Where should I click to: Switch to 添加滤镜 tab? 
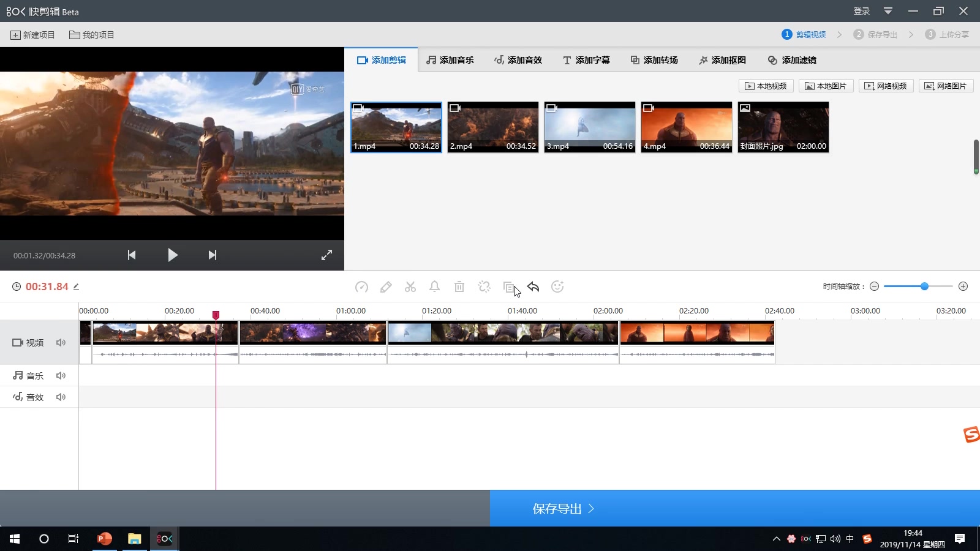(x=792, y=60)
